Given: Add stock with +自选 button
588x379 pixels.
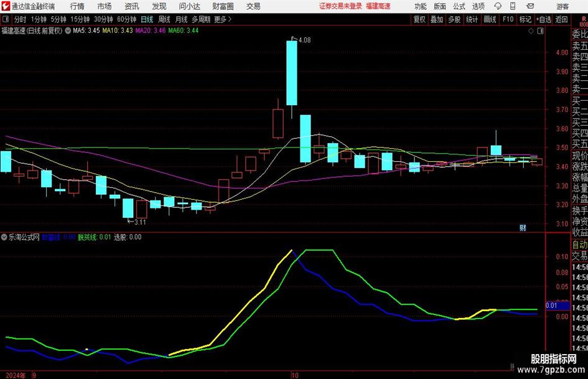Looking at the screenshot, I should click(543, 19).
